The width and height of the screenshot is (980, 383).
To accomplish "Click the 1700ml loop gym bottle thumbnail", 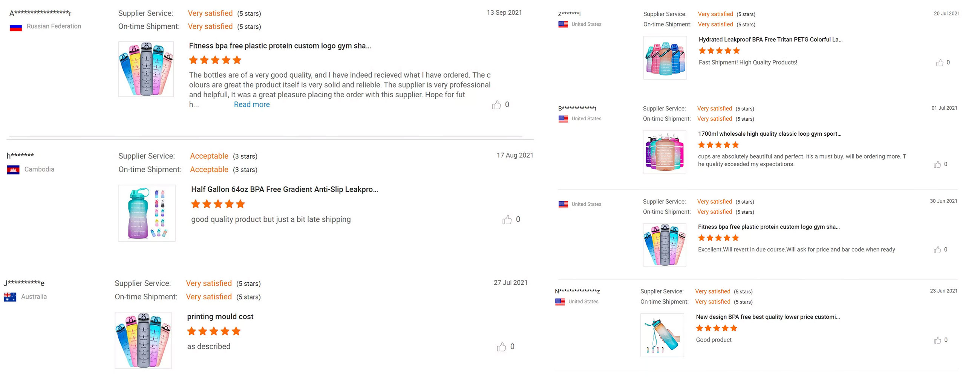I will [665, 152].
